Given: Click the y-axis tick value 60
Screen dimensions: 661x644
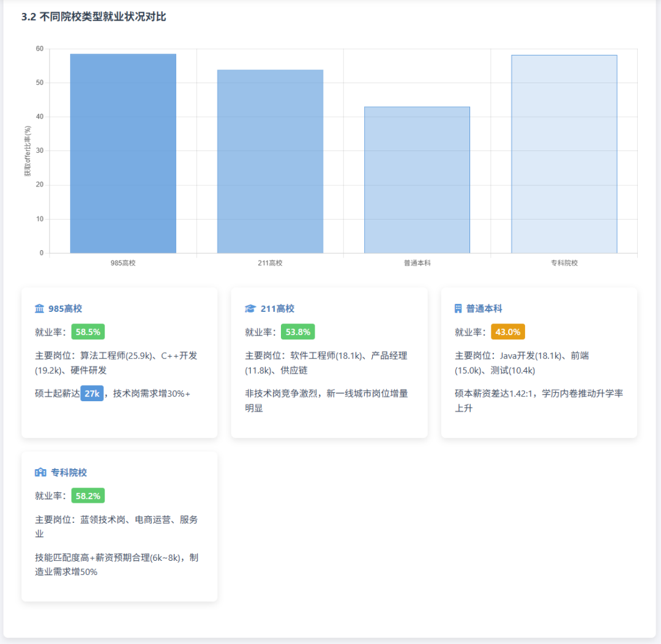Looking at the screenshot, I should click(40, 49).
